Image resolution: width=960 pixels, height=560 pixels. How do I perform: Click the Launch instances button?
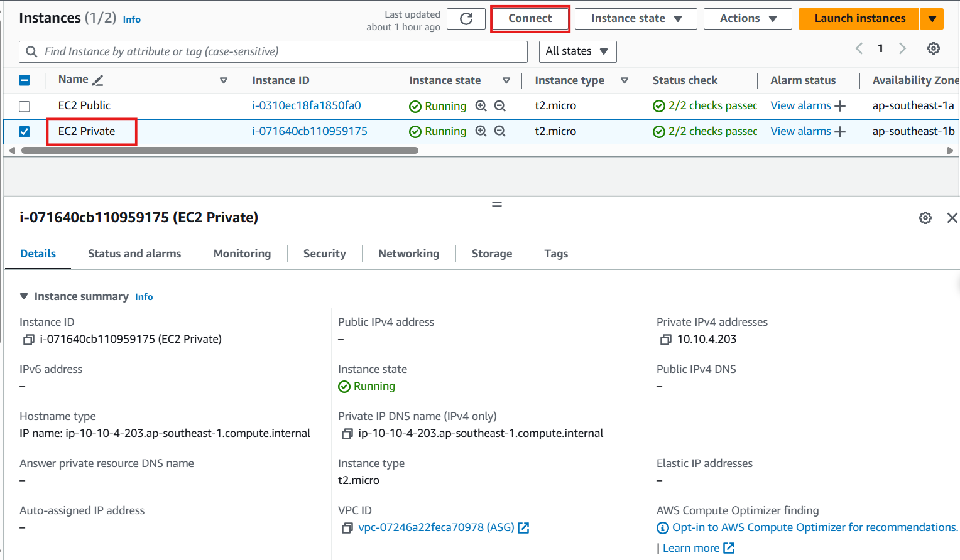pyautogui.click(x=859, y=19)
